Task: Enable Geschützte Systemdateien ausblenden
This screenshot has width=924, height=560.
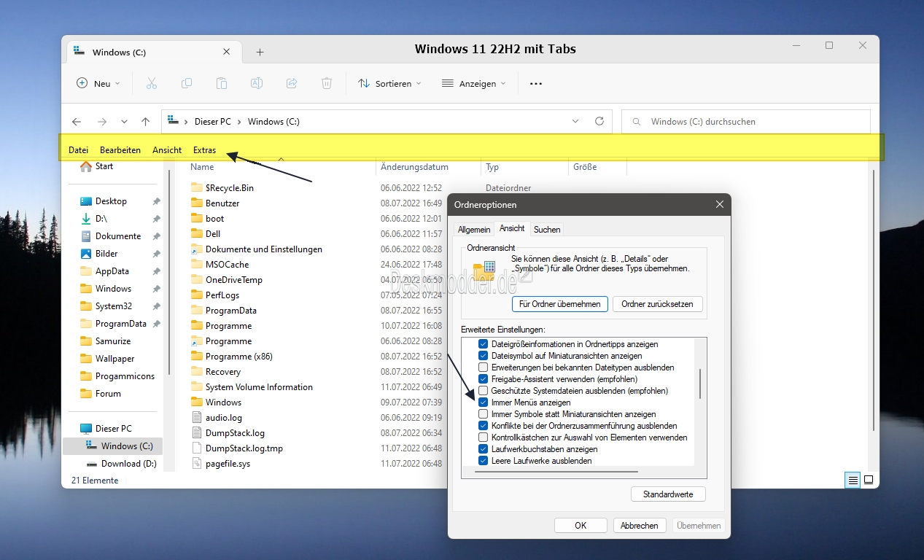Action: click(483, 391)
